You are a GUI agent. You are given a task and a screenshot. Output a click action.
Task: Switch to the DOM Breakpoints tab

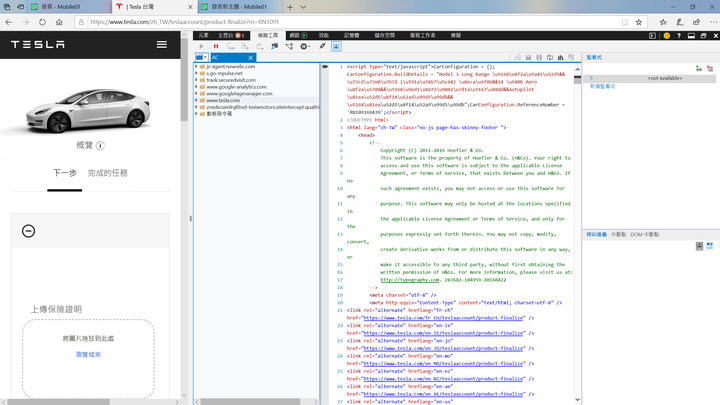(645, 235)
